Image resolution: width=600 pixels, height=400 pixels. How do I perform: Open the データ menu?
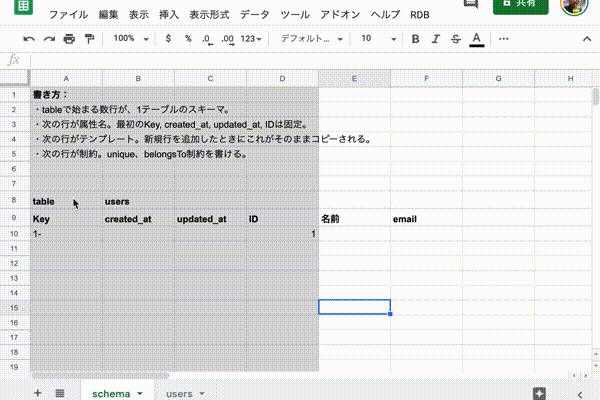click(254, 15)
